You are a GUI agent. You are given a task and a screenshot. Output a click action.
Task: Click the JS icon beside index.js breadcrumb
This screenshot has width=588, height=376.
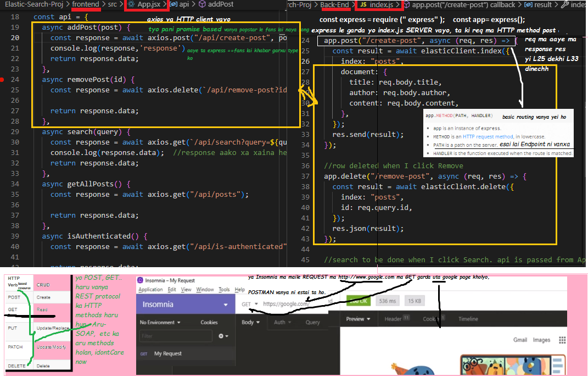pyautogui.click(x=363, y=4)
